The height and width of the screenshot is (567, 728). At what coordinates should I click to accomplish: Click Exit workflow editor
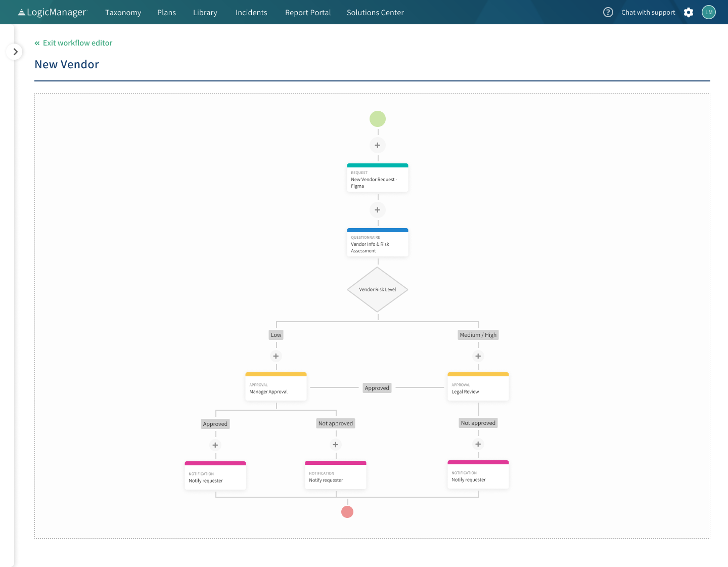click(73, 42)
